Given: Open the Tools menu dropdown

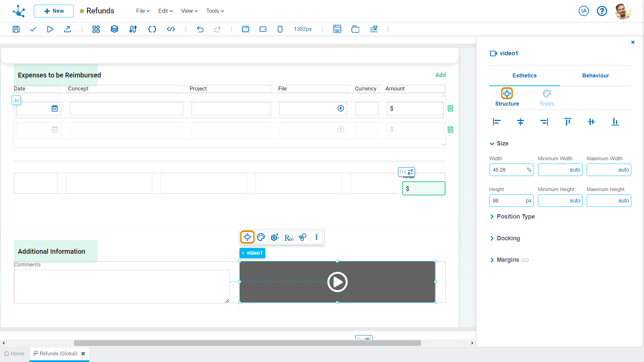Looking at the screenshot, I should (x=215, y=11).
